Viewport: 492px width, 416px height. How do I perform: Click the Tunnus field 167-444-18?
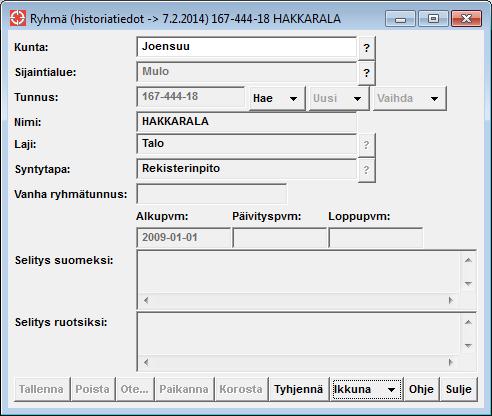tap(191, 97)
